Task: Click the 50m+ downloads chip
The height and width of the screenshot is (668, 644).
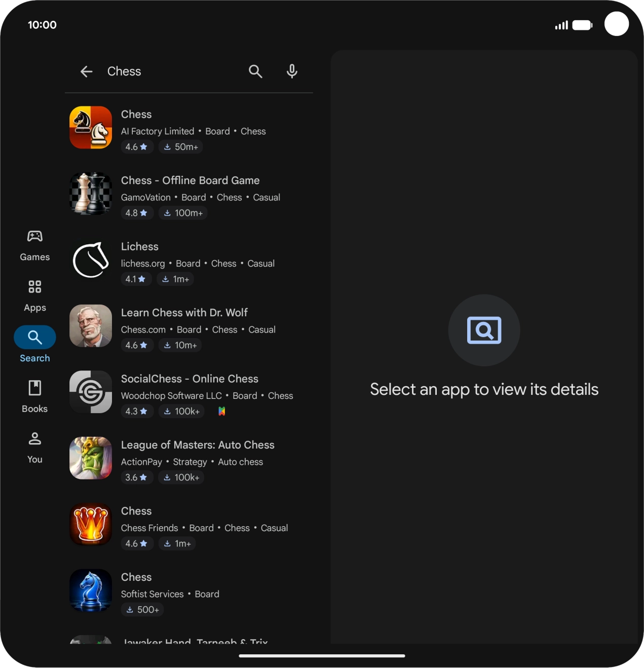Action: pos(181,147)
